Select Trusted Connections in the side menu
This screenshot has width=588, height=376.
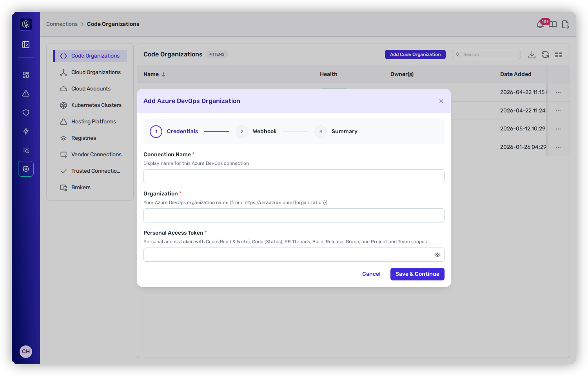pyautogui.click(x=90, y=171)
